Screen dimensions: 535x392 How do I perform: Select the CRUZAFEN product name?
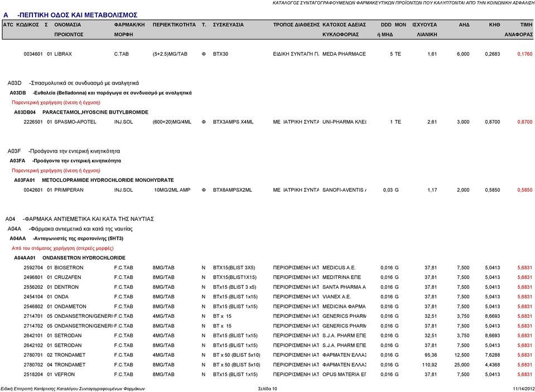click(x=68, y=277)
